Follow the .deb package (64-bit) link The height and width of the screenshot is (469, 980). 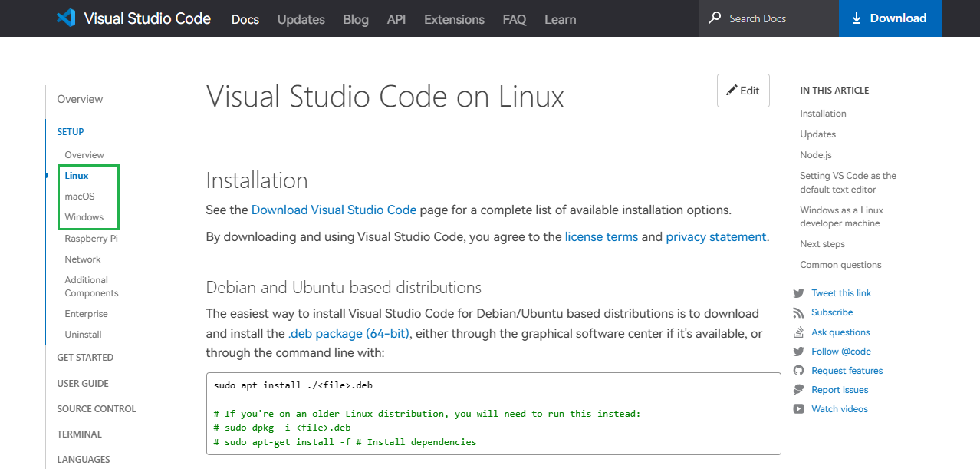[x=349, y=334]
